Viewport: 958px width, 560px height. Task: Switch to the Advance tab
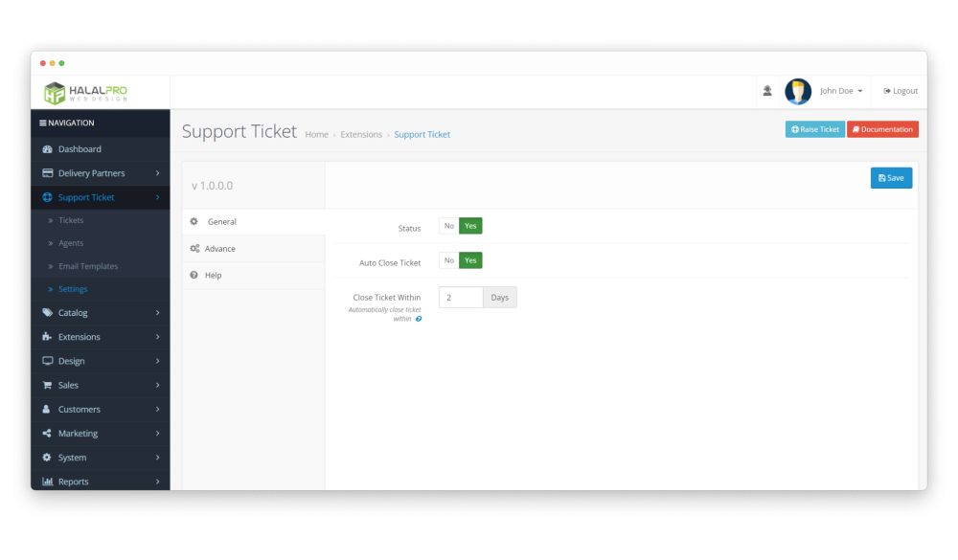point(219,249)
